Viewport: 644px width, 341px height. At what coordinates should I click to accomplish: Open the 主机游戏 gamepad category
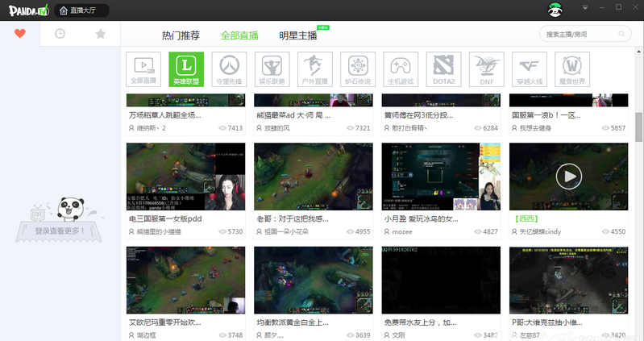point(400,69)
